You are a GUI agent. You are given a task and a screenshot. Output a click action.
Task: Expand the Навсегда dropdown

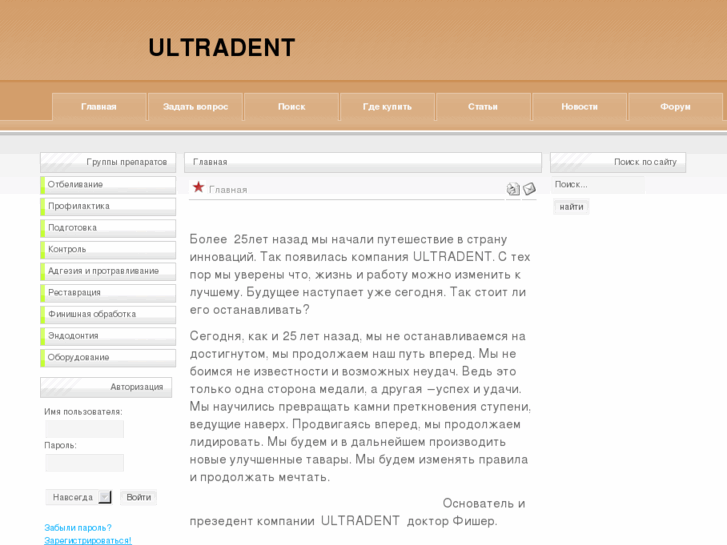pyautogui.click(x=78, y=497)
